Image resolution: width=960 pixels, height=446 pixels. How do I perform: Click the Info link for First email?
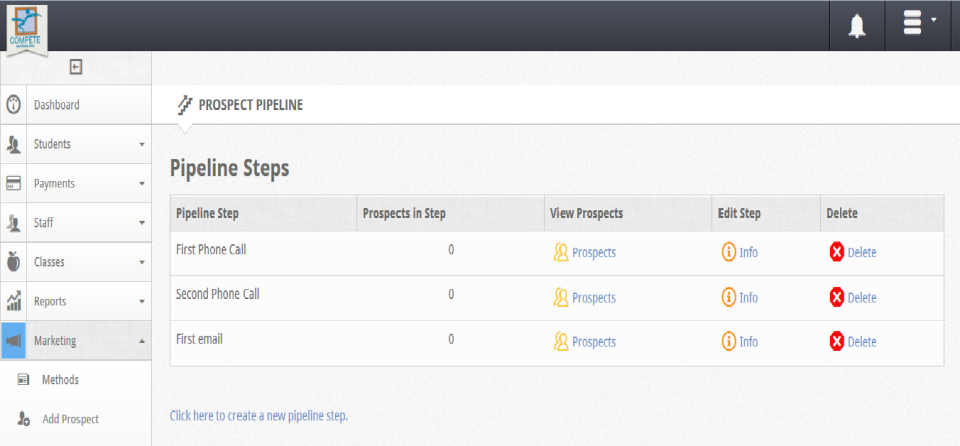(x=749, y=342)
